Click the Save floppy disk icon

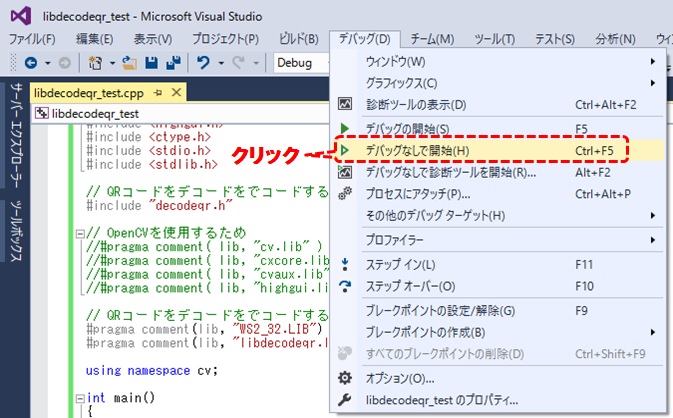point(149,62)
